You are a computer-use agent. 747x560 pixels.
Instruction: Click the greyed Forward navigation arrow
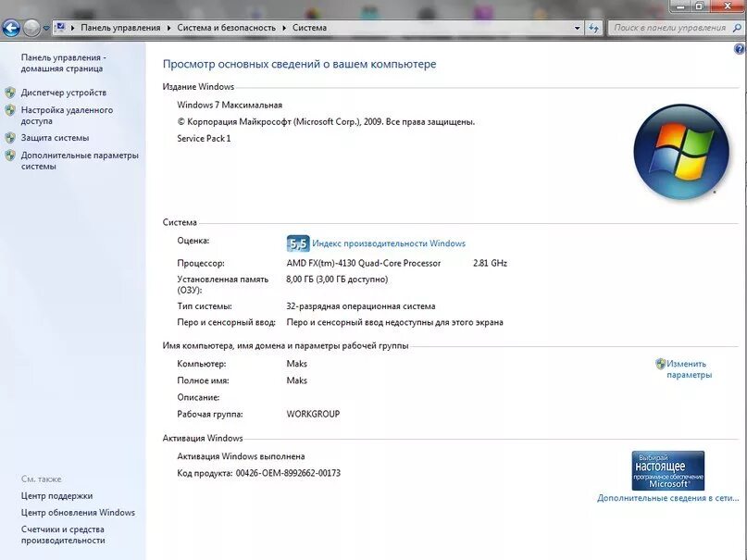(x=31, y=28)
